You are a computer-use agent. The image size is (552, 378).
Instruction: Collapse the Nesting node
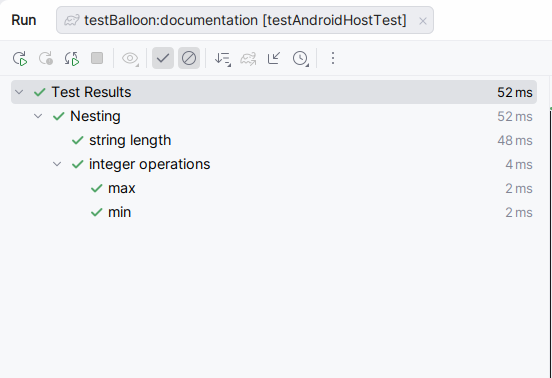click(38, 116)
